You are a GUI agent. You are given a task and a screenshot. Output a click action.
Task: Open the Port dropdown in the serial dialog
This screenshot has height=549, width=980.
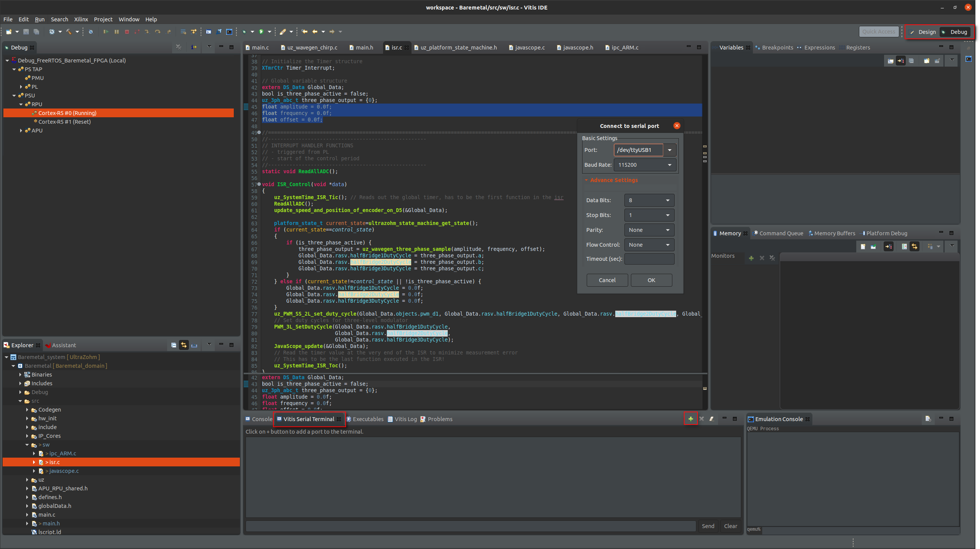point(669,150)
